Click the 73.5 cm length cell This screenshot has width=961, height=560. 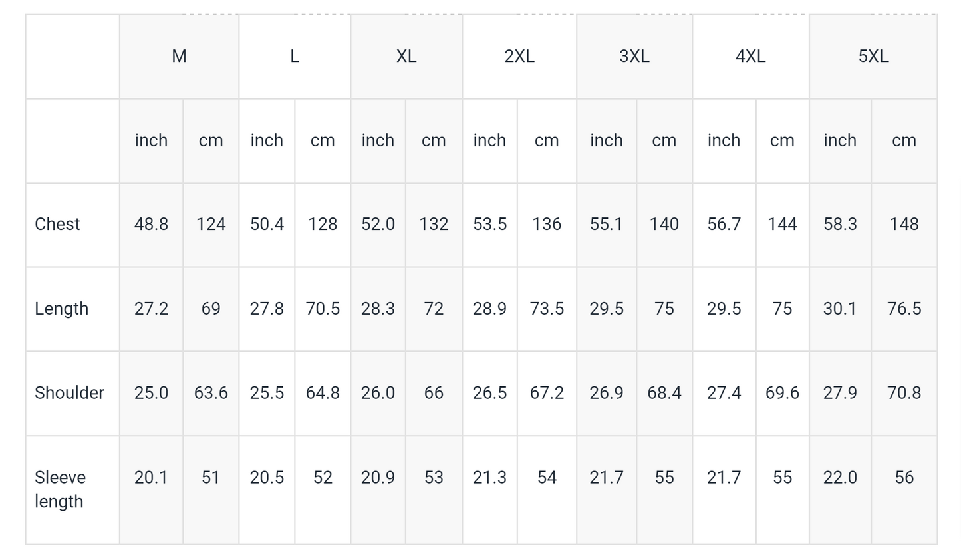pyautogui.click(x=547, y=309)
